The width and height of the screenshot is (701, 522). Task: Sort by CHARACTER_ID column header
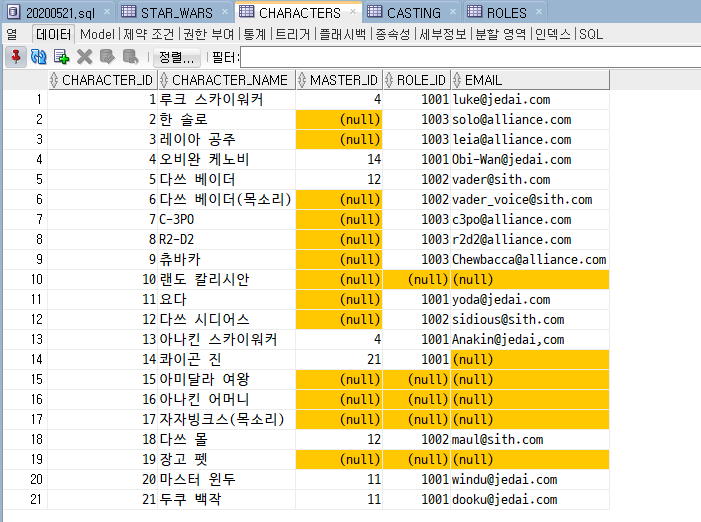point(103,80)
